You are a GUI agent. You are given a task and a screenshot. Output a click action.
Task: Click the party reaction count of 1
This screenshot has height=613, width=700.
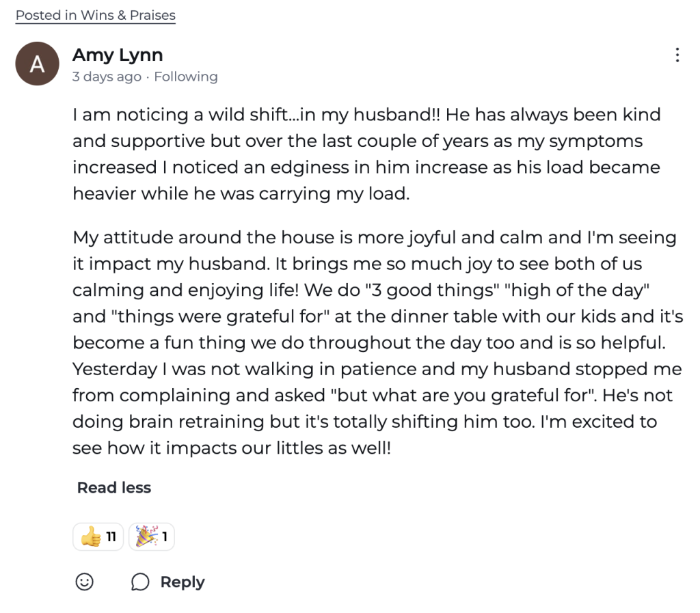coord(165,537)
